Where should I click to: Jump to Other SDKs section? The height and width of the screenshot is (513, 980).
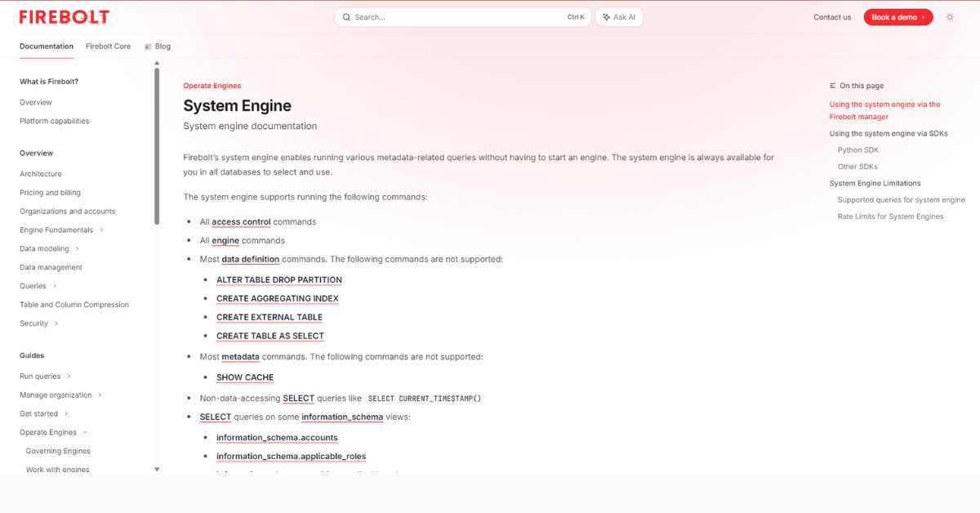coord(857,167)
